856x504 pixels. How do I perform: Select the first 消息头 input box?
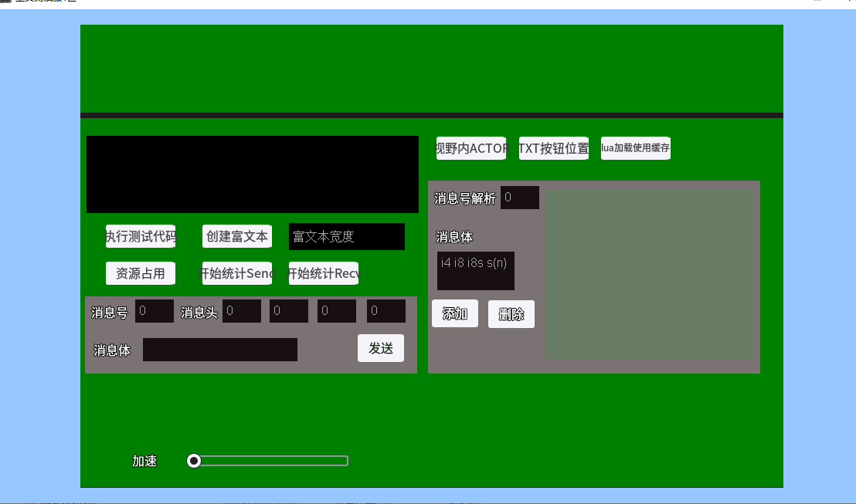[x=242, y=311]
